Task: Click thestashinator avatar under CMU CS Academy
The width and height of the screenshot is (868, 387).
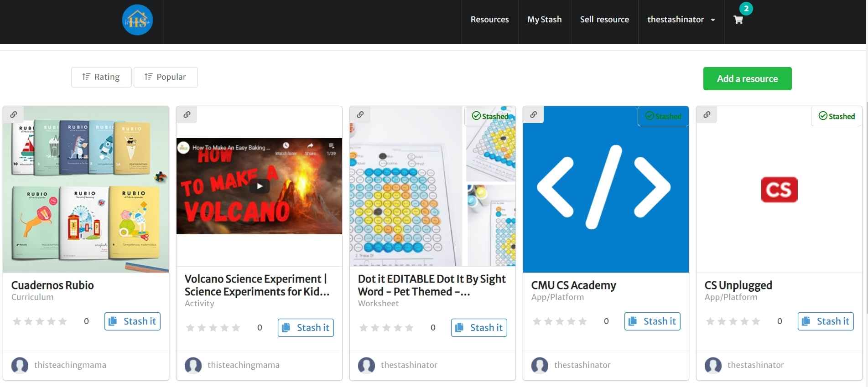Action: [540, 365]
